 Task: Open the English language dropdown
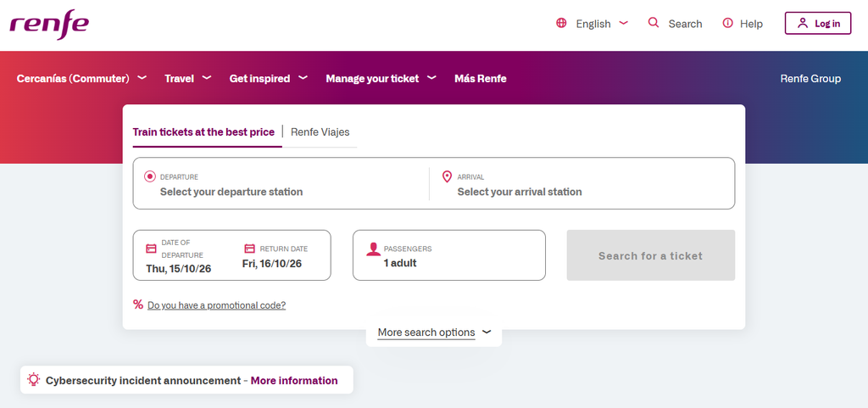[601, 24]
